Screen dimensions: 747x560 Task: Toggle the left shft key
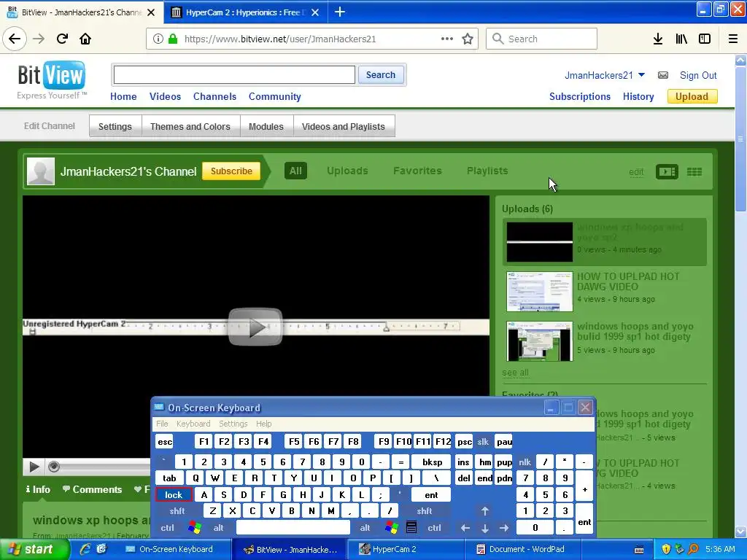177,511
